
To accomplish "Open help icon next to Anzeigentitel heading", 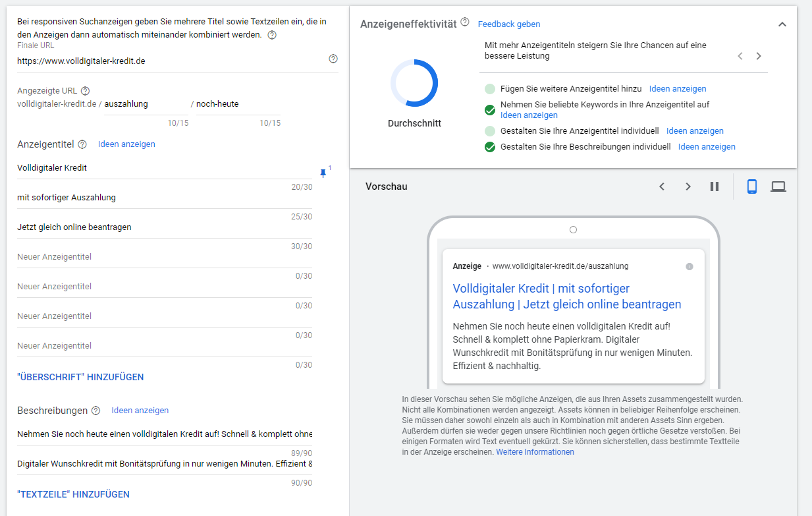I will click(82, 144).
